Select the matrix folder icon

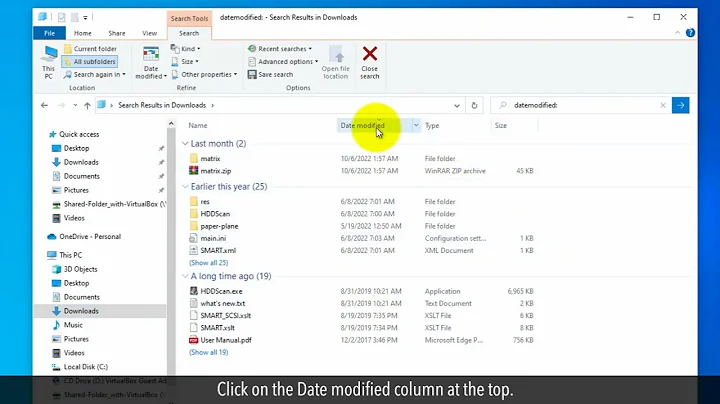click(x=194, y=158)
